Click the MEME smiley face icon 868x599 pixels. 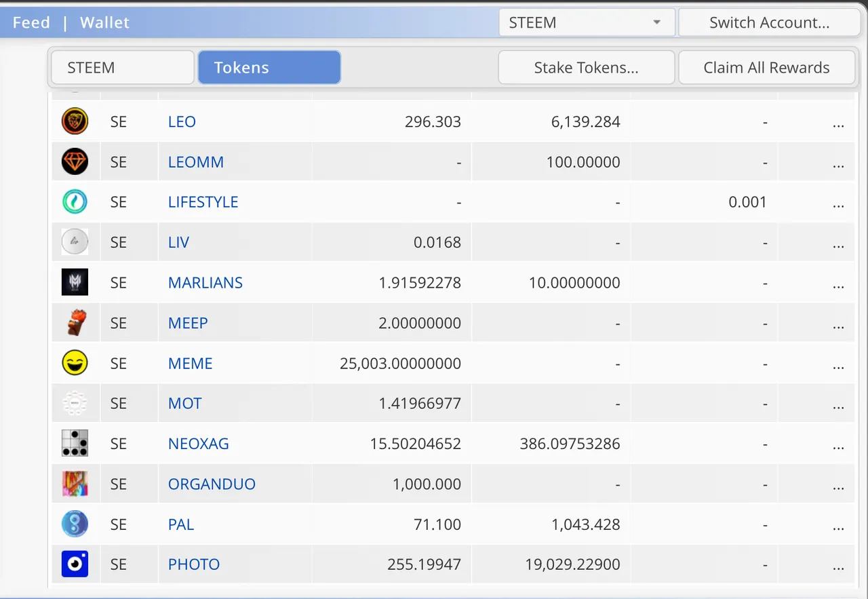pyautogui.click(x=75, y=363)
